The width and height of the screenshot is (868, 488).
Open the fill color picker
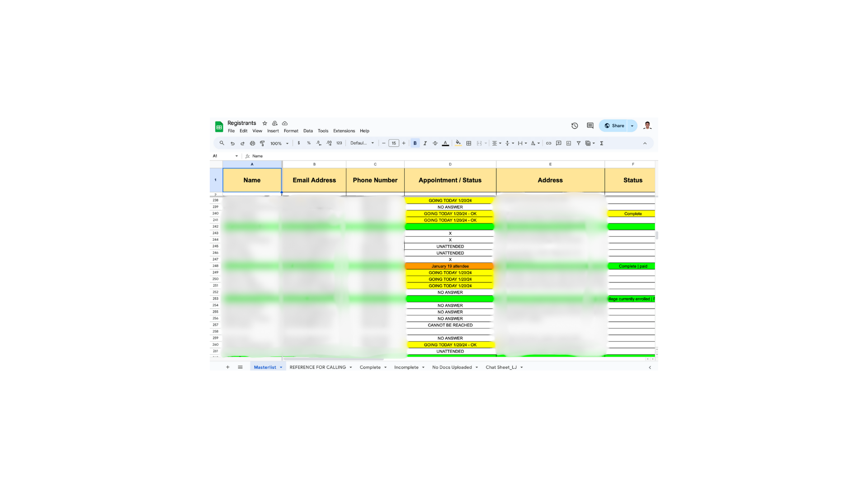click(458, 143)
